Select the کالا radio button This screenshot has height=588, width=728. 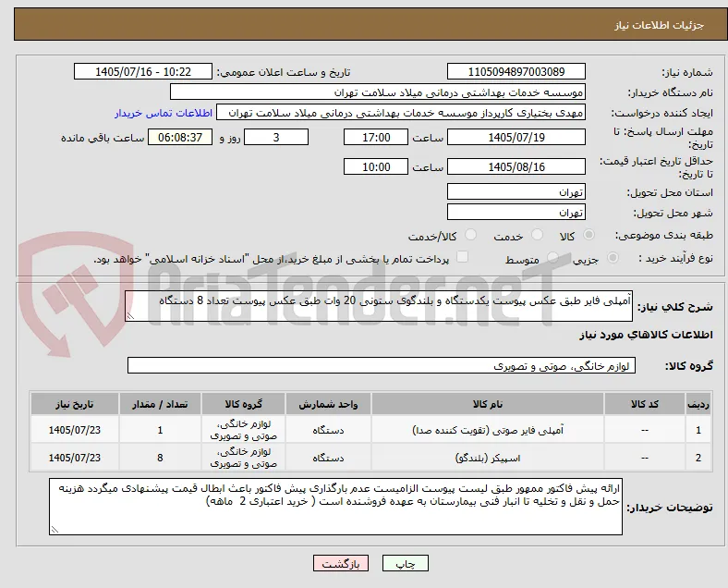(x=588, y=235)
